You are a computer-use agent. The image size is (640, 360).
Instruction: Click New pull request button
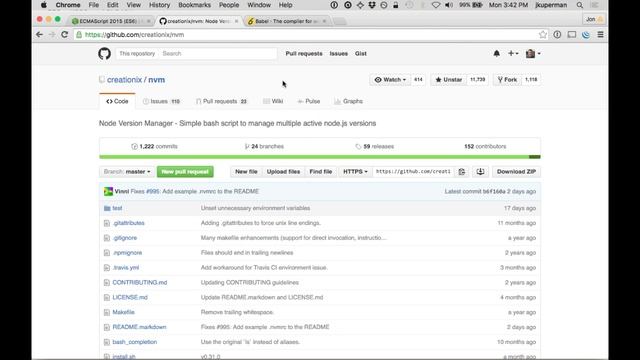[x=185, y=172]
